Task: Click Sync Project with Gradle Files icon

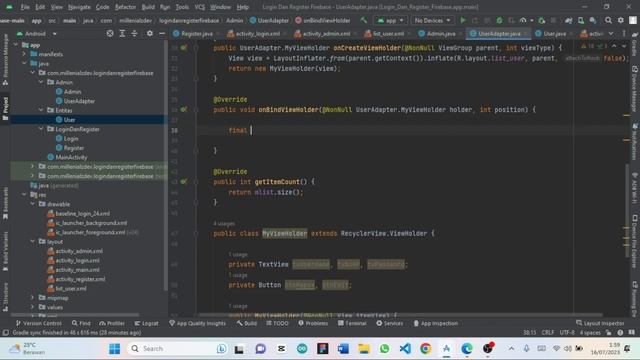Action: point(568,20)
